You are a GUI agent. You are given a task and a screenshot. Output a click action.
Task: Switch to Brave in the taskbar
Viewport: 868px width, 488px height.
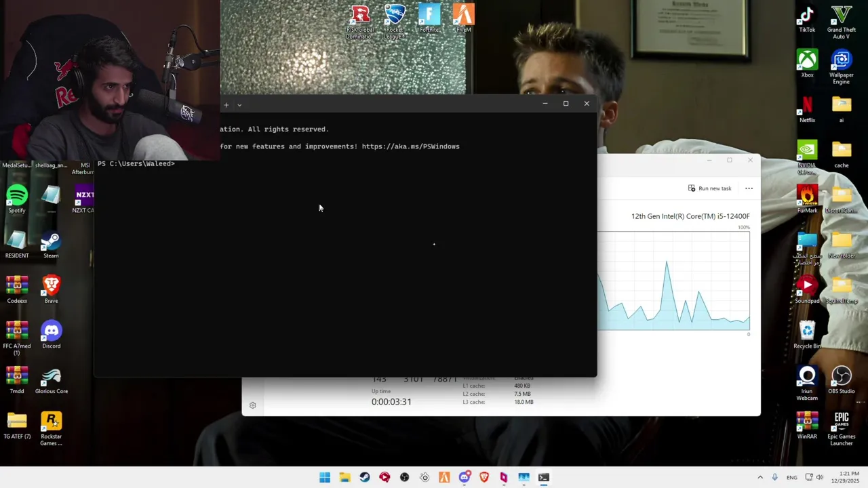pyautogui.click(x=484, y=477)
